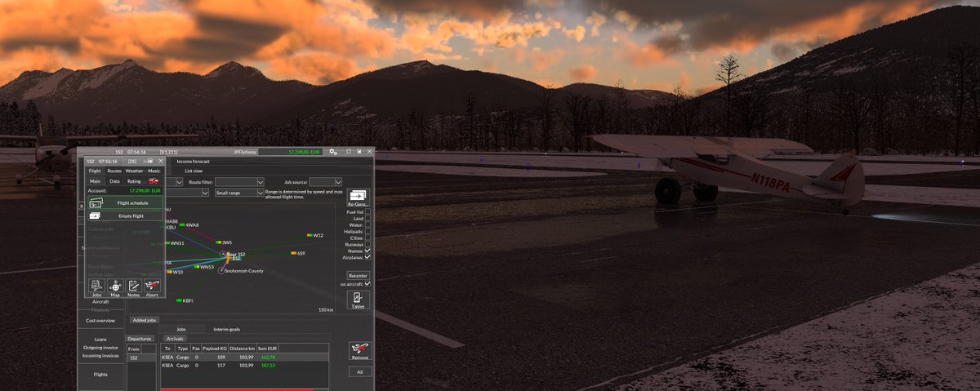This screenshot has width=980, height=391.
Task: Click Flight schedule tickets icon button
Action: tap(125, 202)
